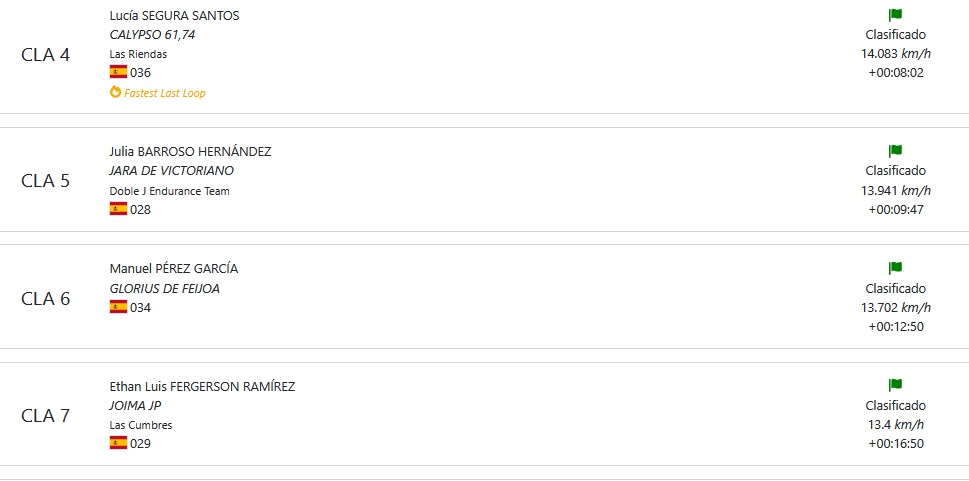Click horse name JARA DE VICTORIANO
The width and height of the screenshot is (969, 481).
coord(172,171)
